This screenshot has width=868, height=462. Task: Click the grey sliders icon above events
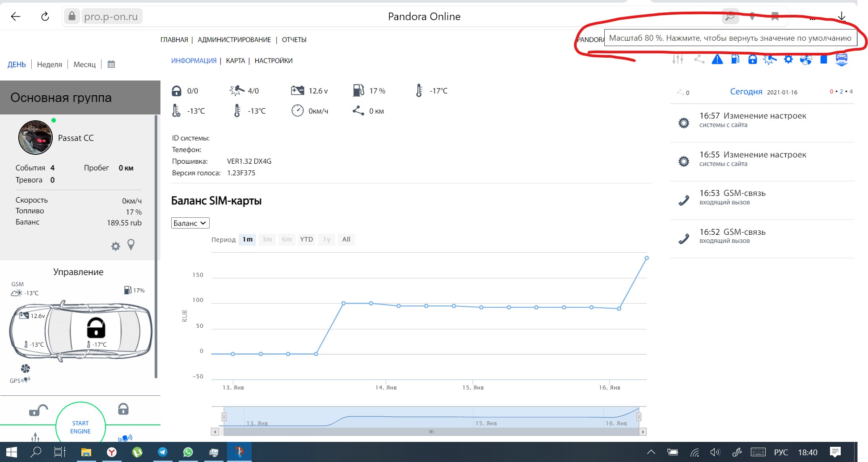678,59
